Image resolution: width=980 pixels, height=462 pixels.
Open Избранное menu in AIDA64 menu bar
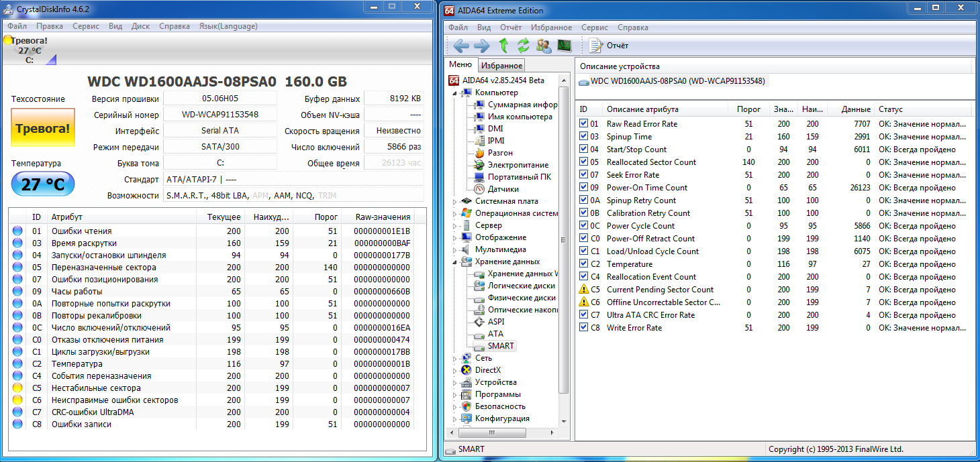pos(552,27)
